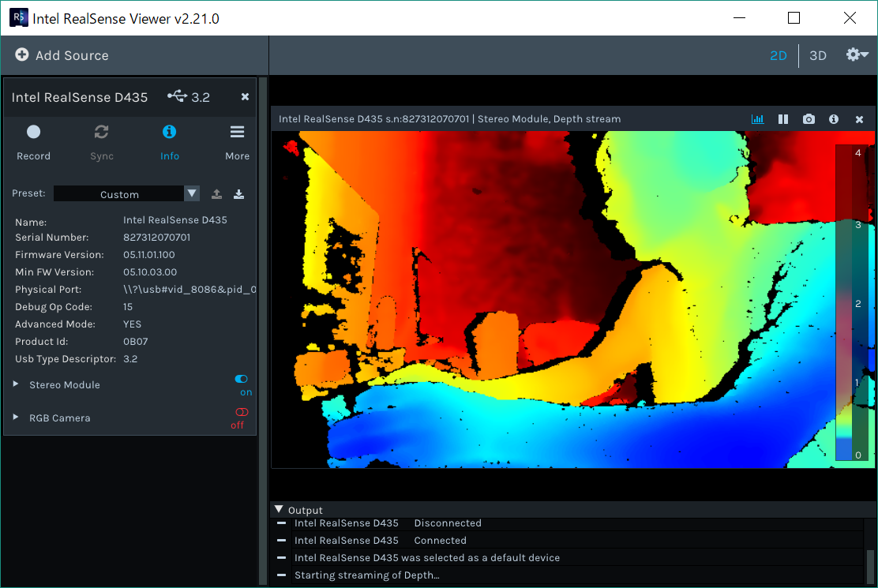Image resolution: width=878 pixels, height=588 pixels.
Task: Click the Physical Port value
Action: 189,289
